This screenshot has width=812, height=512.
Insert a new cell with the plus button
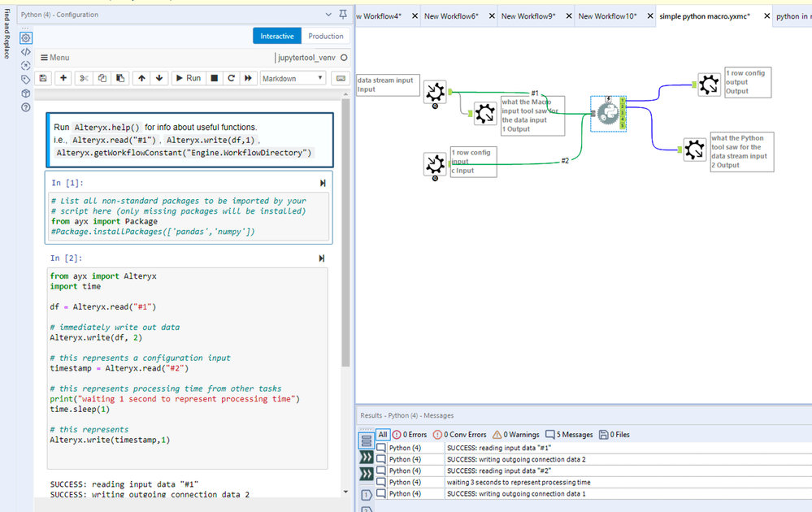63,78
